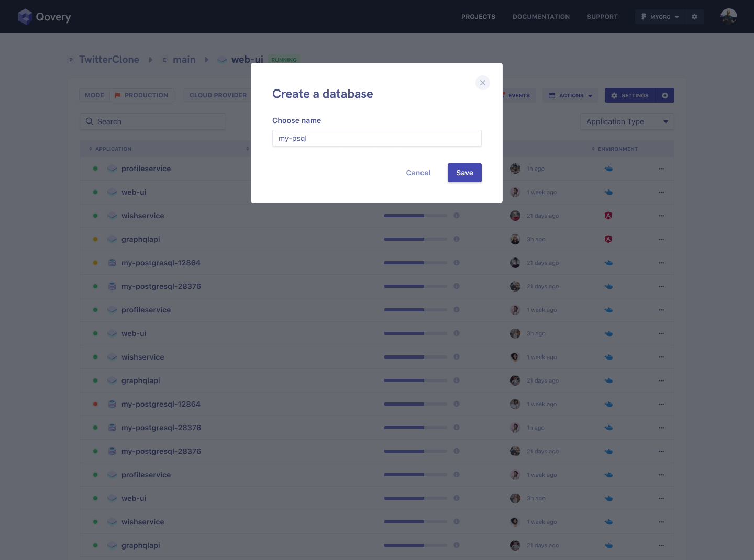
Task: Click avatar in graphqlapi 3h ago row
Action: pyautogui.click(x=515, y=239)
